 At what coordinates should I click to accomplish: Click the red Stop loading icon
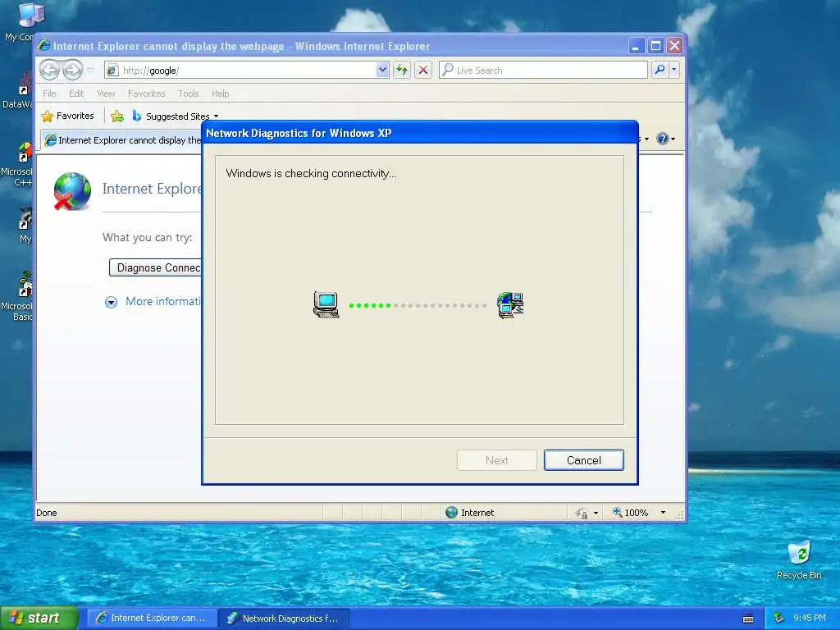click(423, 71)
